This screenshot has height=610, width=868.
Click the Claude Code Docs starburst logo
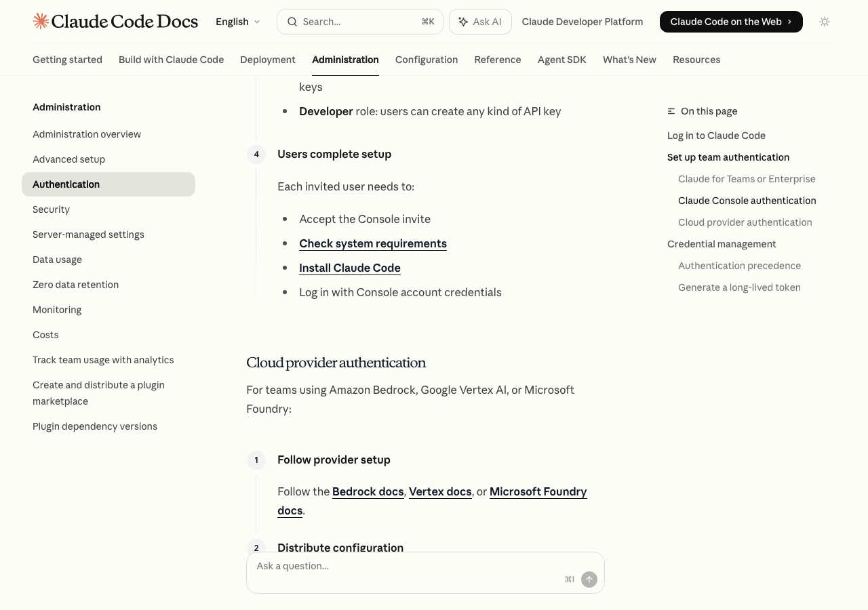pos(41,22)
